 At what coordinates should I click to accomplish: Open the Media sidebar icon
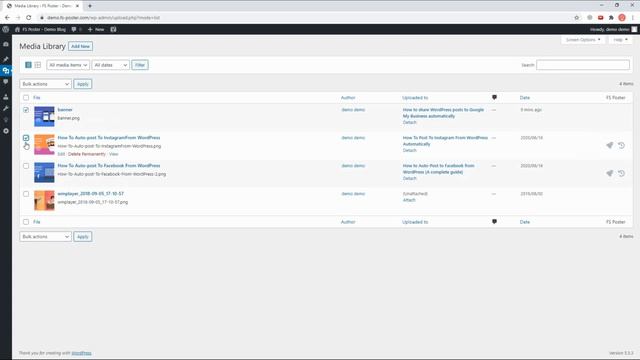coord(6,71)
